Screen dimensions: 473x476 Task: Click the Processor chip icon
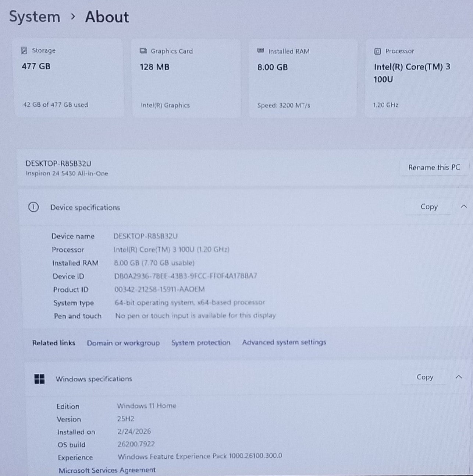click(377, 51)
